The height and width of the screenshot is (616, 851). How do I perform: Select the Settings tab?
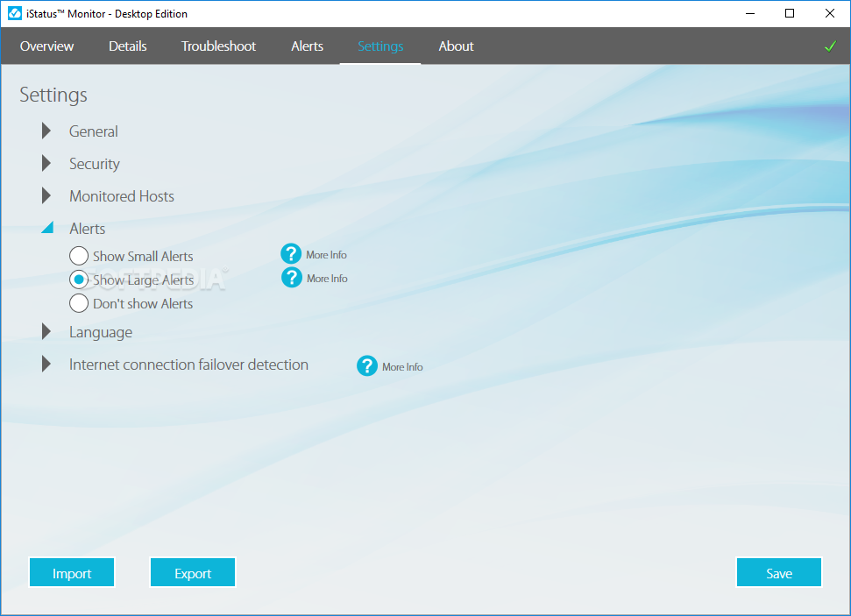pos(380,46)
